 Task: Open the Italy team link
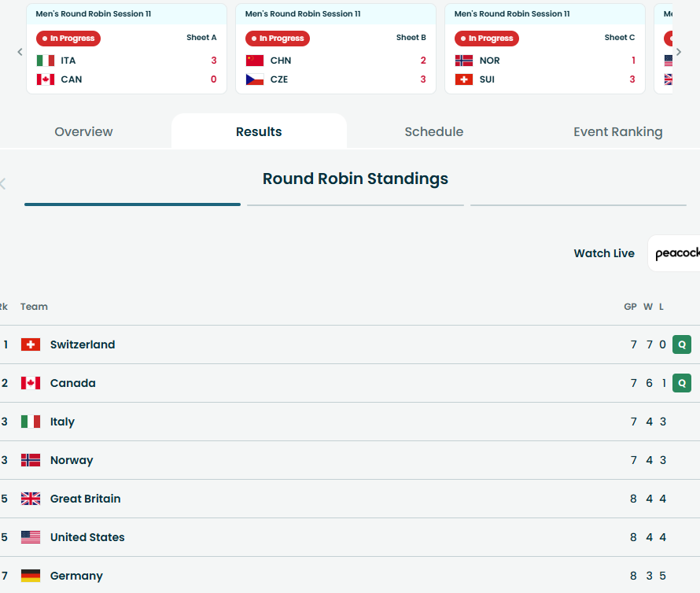click(x=62, y=422)
